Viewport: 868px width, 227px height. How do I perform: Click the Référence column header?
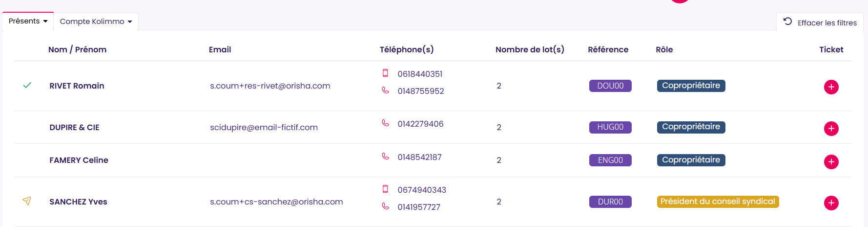pos(608,49)
